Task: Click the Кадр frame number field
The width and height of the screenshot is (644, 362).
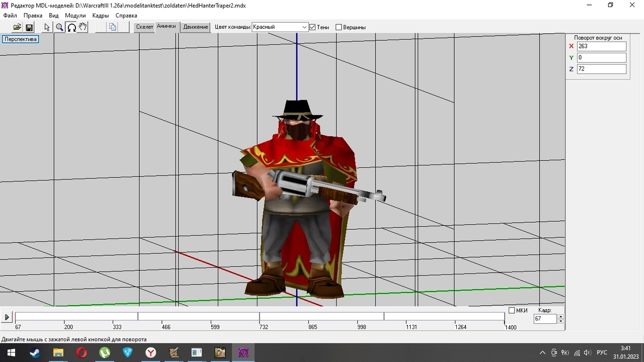Action: click(545, 319)
